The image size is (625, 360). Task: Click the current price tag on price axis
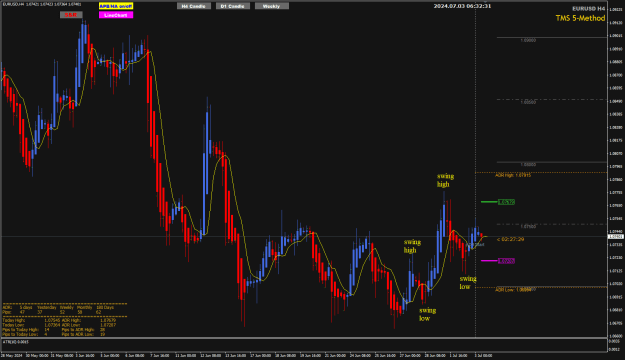coord(615,237)
